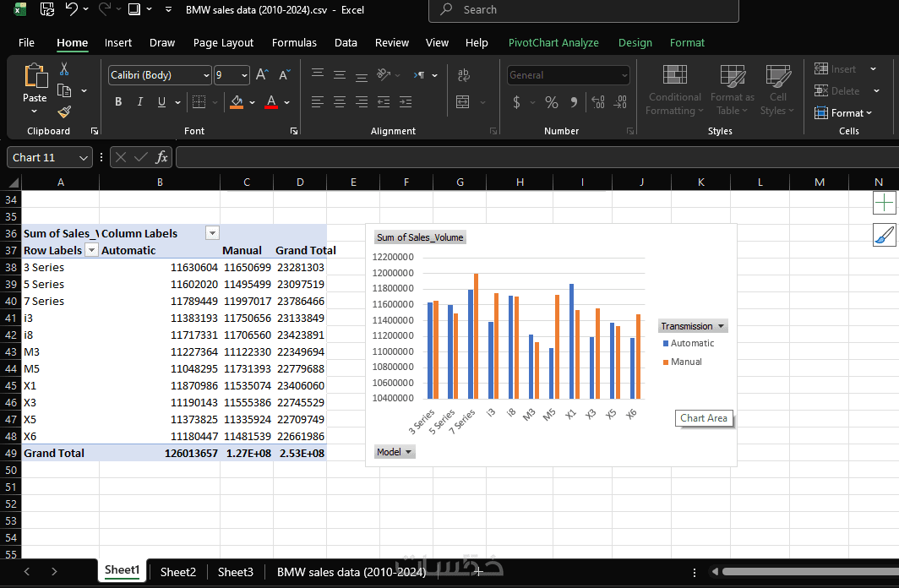Open the chart Format tab
Screen dimensions: 899x588
point(687,42)
